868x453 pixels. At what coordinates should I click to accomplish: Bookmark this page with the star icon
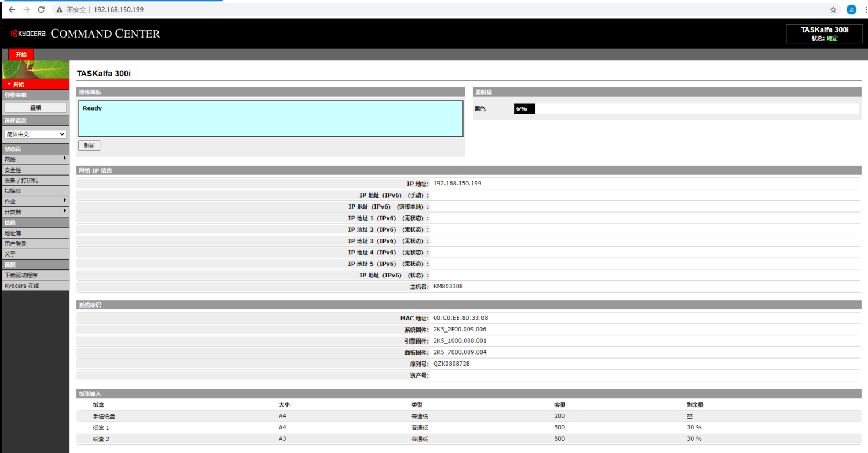click(x=833, y=10)
